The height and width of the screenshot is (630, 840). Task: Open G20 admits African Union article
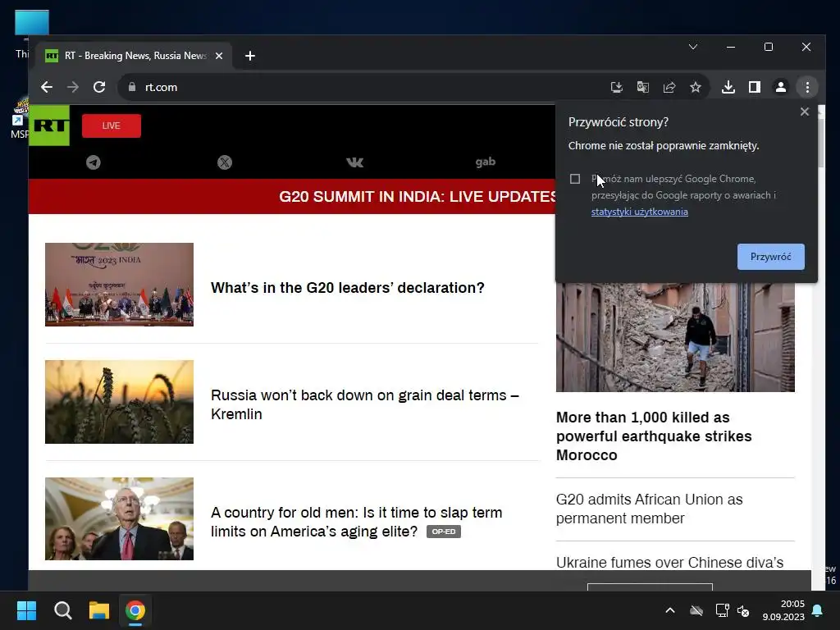coord(650,509)
